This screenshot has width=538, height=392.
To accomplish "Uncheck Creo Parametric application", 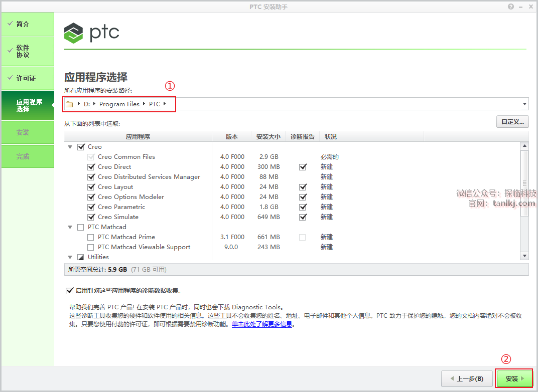I will point(91,207).
